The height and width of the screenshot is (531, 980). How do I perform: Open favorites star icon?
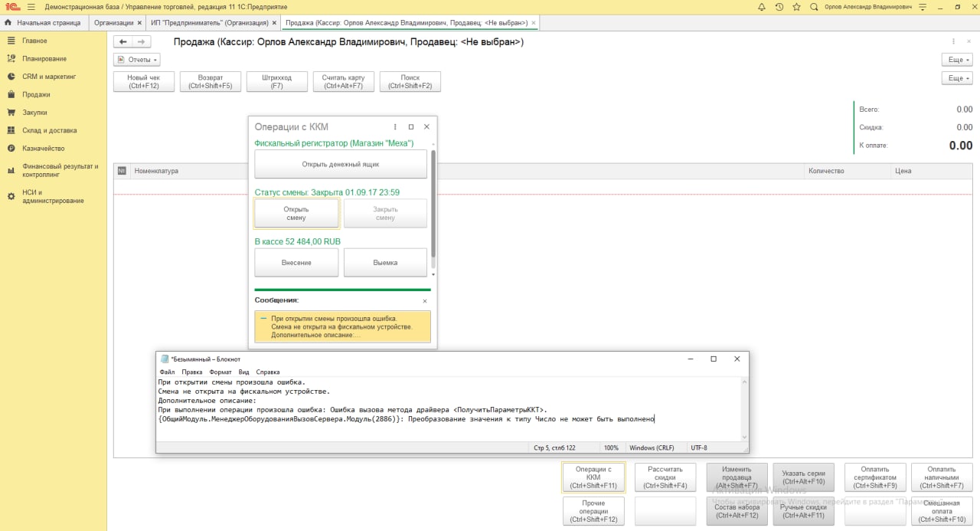pyautogui.click(x=797, y=6)
